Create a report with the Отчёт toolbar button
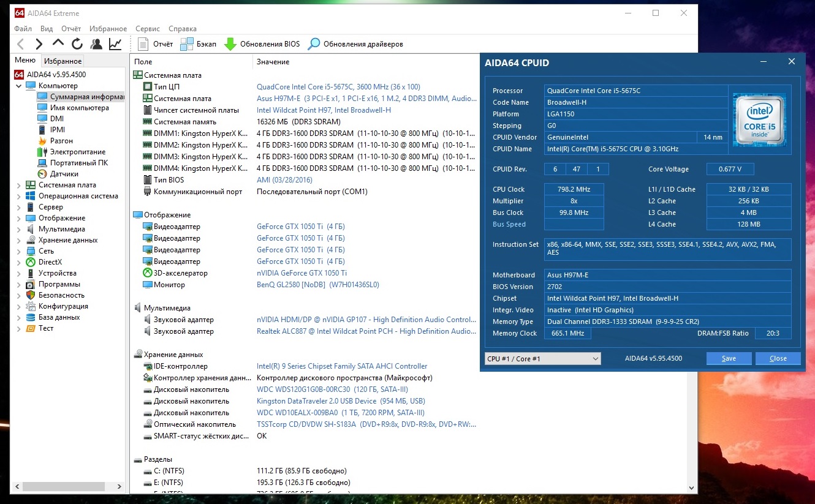The image size is (815, 504). [x=156, y=44]
